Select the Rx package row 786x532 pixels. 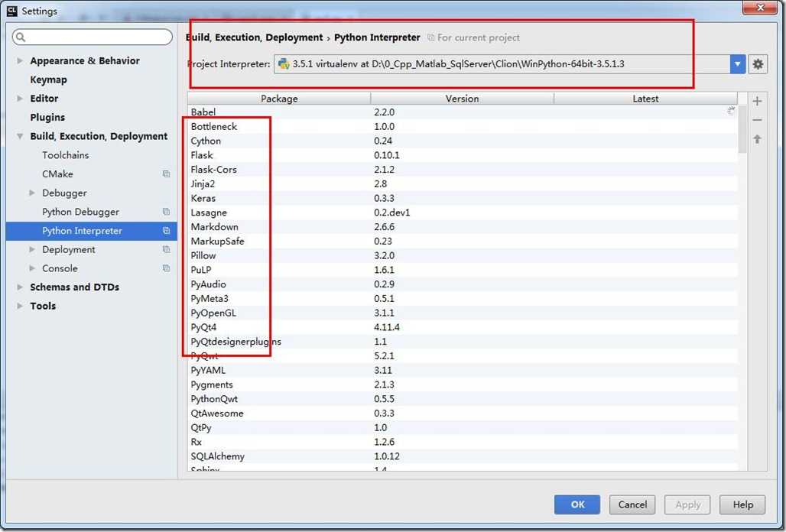[462, 442]
